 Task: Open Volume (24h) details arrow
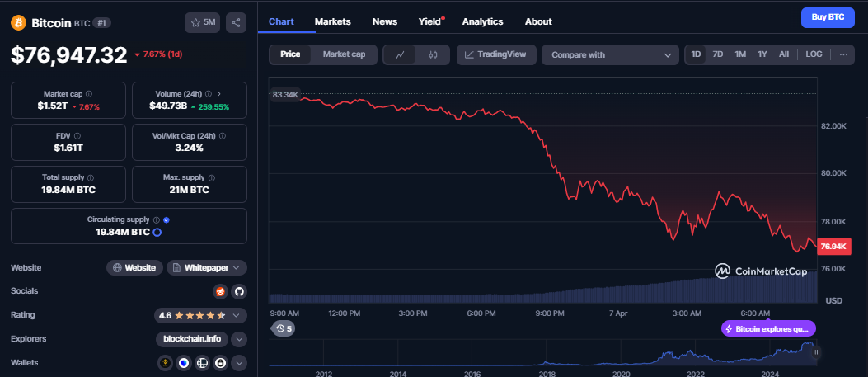pyautogui.click(x=219, y=94)
